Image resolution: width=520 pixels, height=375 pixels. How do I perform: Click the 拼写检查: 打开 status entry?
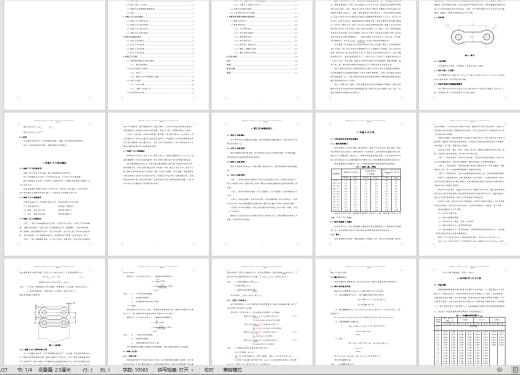tap(173, 370)
